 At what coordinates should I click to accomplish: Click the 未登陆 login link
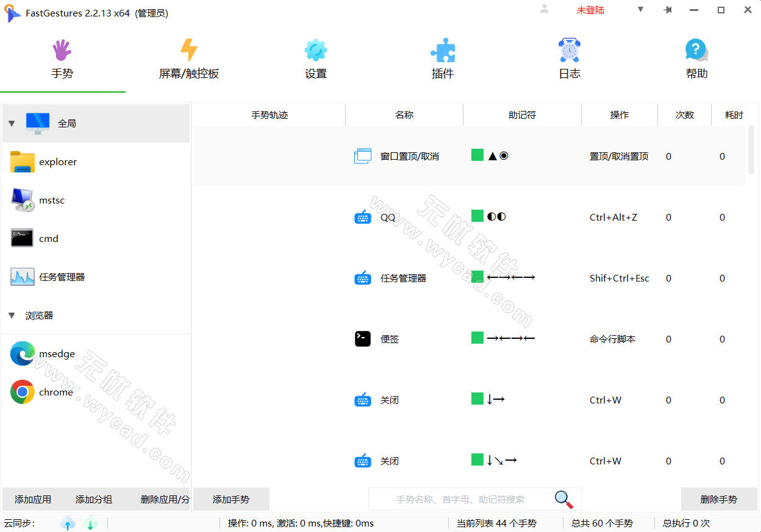(590, 10)
